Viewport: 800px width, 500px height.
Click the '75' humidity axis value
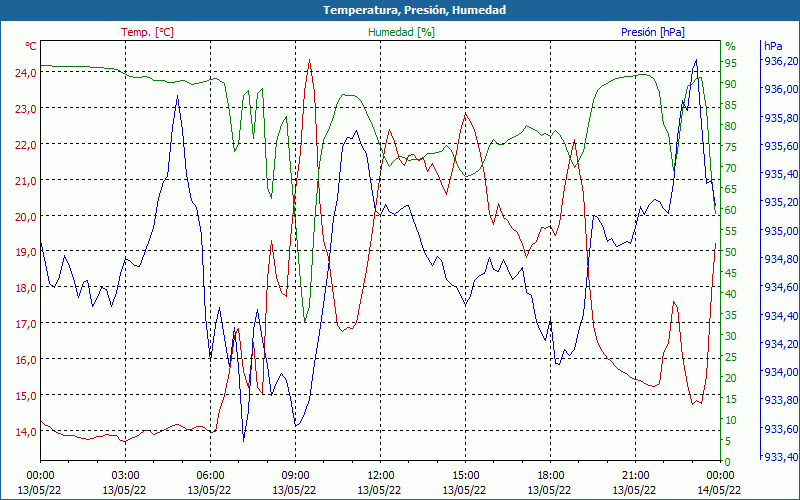731,147
